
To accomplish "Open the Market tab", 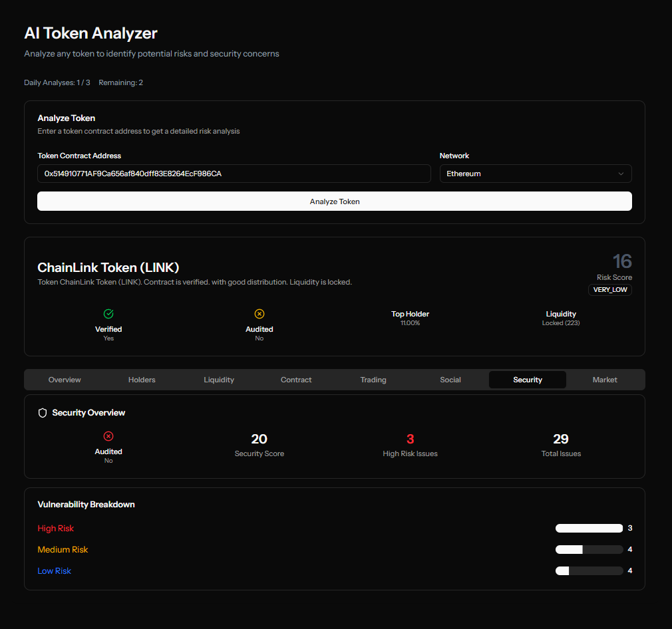I will pos(605,380).
